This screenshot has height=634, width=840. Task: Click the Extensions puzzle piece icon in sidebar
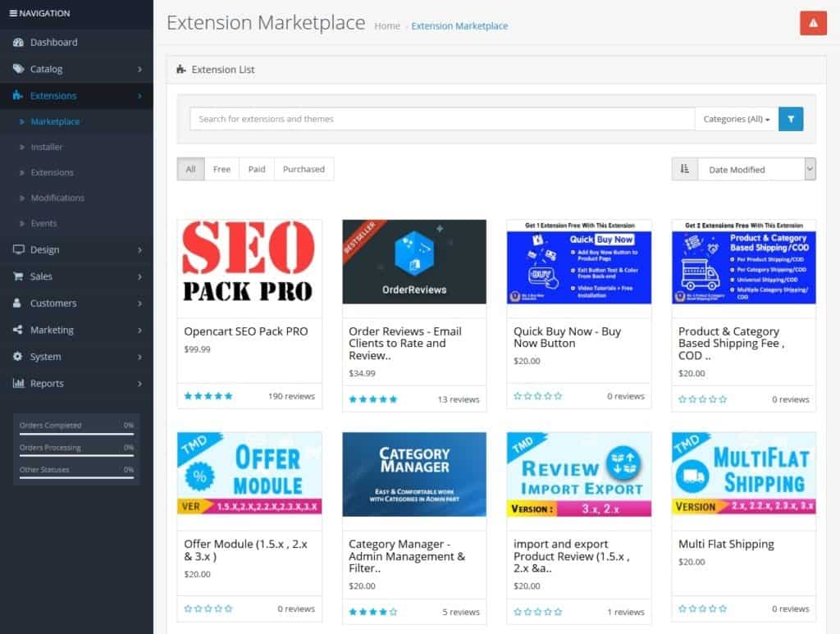(x=18, y=96)
